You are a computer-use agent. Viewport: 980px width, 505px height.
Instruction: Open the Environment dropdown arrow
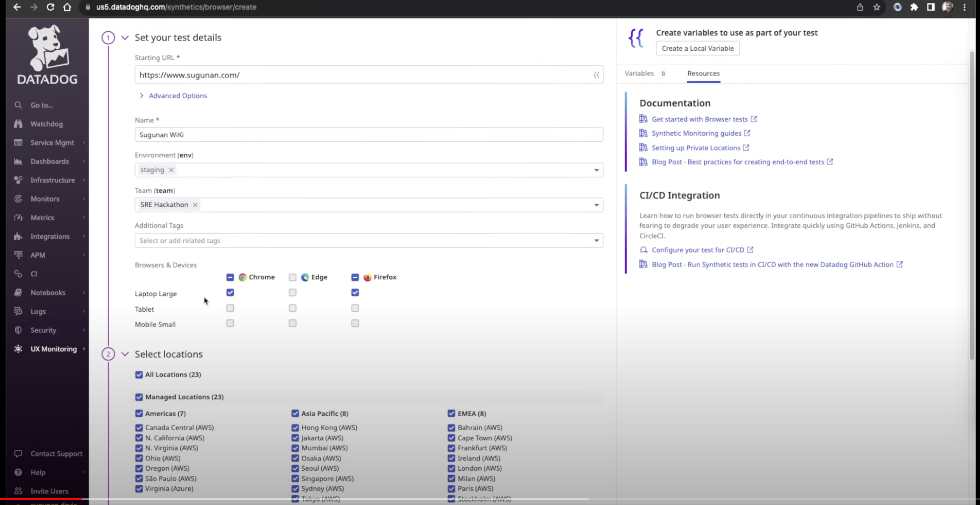pos(596,170)
